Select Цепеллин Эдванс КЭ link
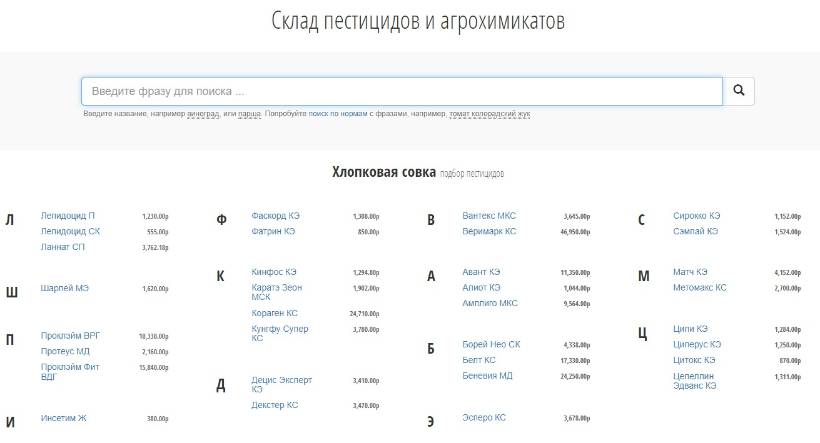This screenshot has width=820, height=443. pyautogui.click(x=696, y=381)
